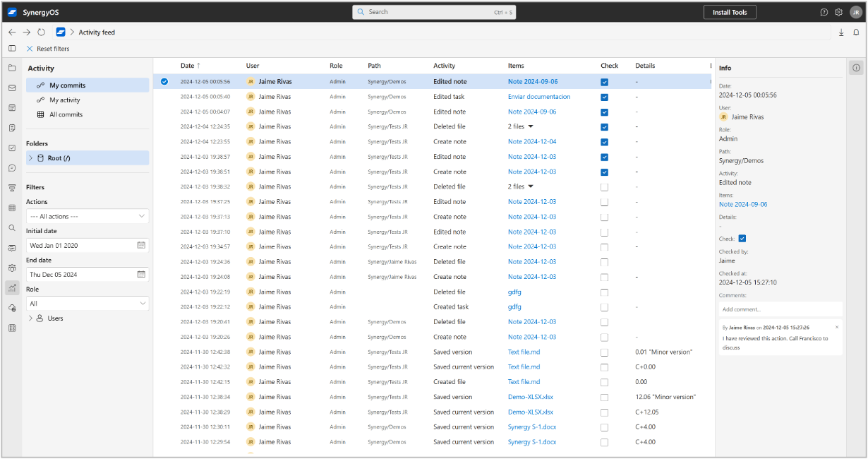Open settings gear in title bar

click(838, 12)
